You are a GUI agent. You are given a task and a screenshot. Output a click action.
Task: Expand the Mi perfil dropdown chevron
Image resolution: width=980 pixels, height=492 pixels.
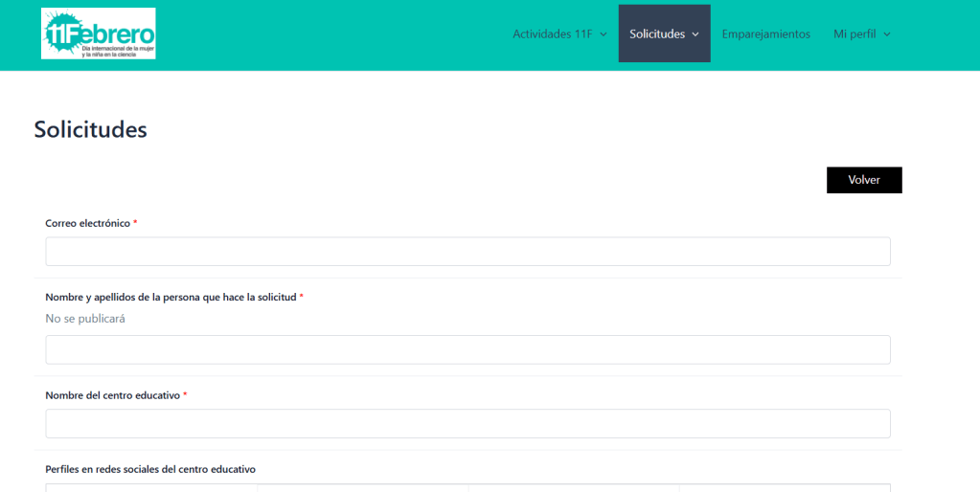point(887,34)
